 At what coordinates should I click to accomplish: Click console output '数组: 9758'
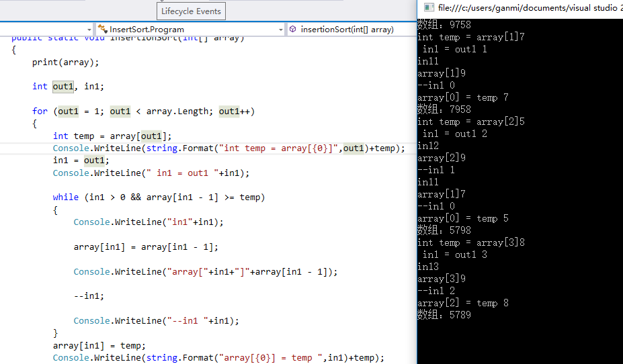444,25
